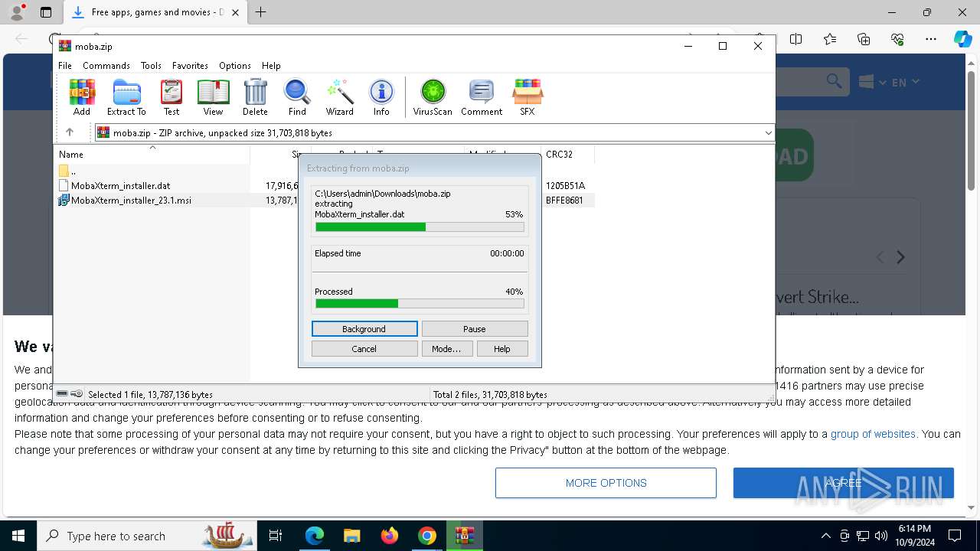Sort by the CRC32 column header
The height and width of the screenshot is (551, 980).
567,154
